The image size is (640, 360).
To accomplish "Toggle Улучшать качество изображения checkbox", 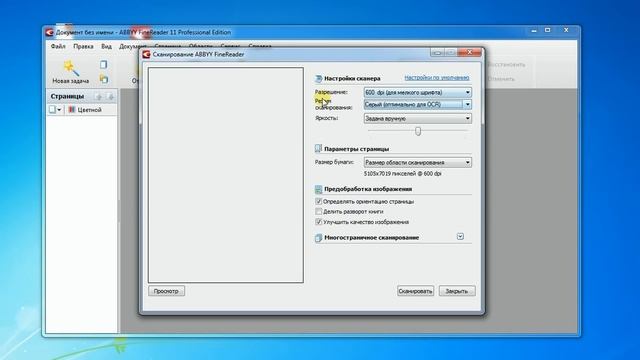I will coord(319,222).
